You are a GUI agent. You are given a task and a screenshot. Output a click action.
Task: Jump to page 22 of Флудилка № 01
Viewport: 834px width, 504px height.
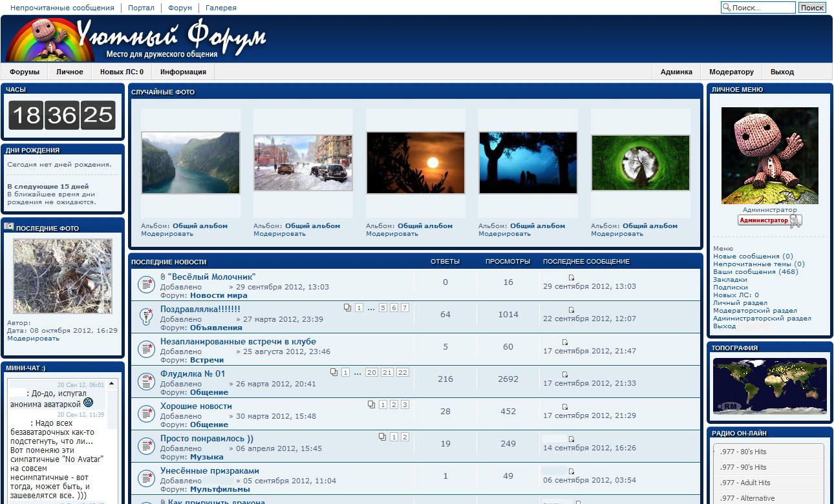click(403, 372)
